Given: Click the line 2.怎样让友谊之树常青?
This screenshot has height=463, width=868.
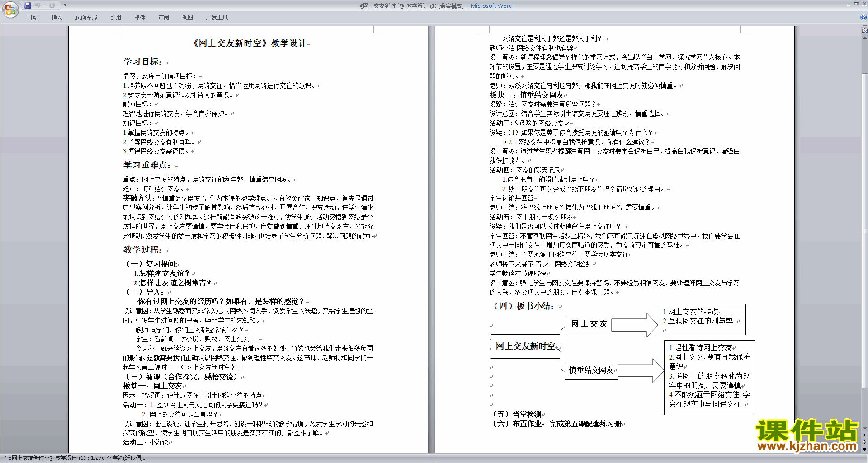Looking at the screenshot, I should [172, 283].
